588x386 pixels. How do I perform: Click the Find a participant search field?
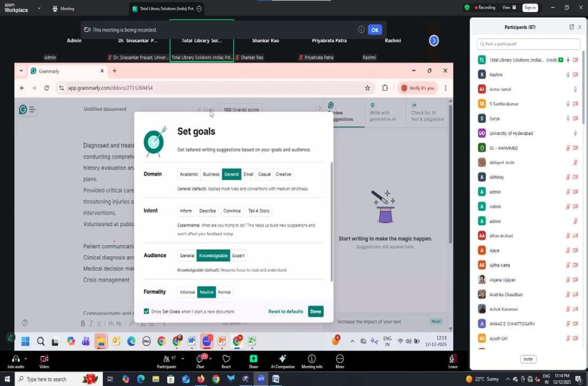pyautogui.click(x=528, y=44)
